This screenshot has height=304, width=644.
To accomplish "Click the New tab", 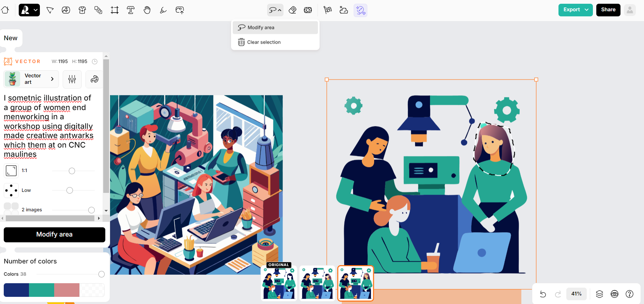I will [11, 38].
